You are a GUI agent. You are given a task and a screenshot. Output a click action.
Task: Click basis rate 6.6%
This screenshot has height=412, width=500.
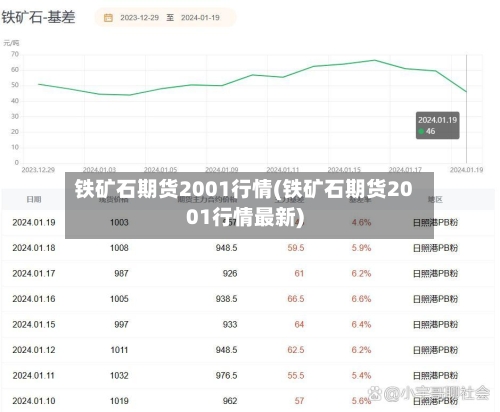point(361,299)
